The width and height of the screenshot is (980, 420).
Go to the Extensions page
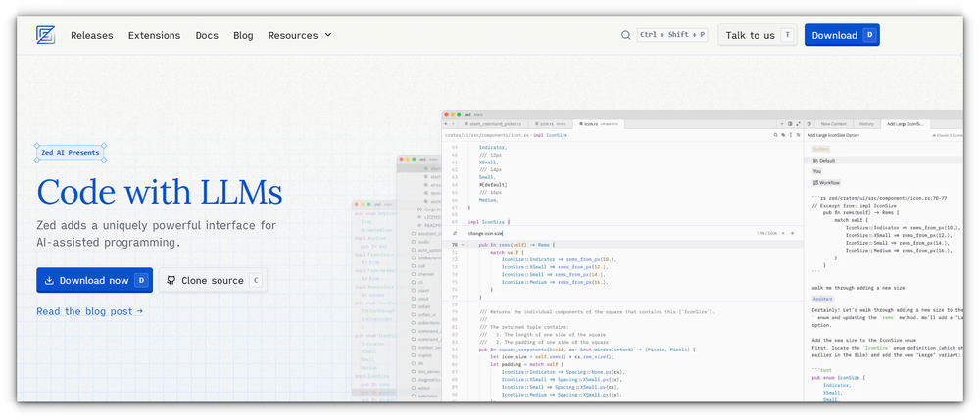[x=155, y=35]
